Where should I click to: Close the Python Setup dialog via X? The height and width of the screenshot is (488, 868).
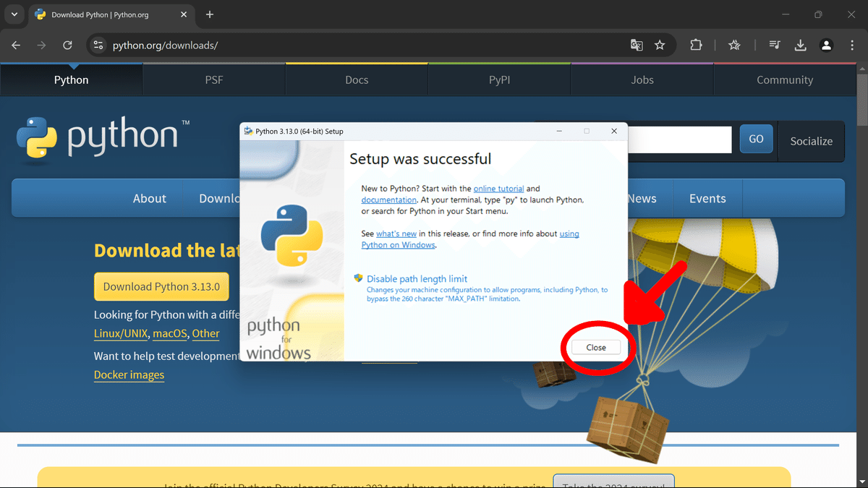614,131
